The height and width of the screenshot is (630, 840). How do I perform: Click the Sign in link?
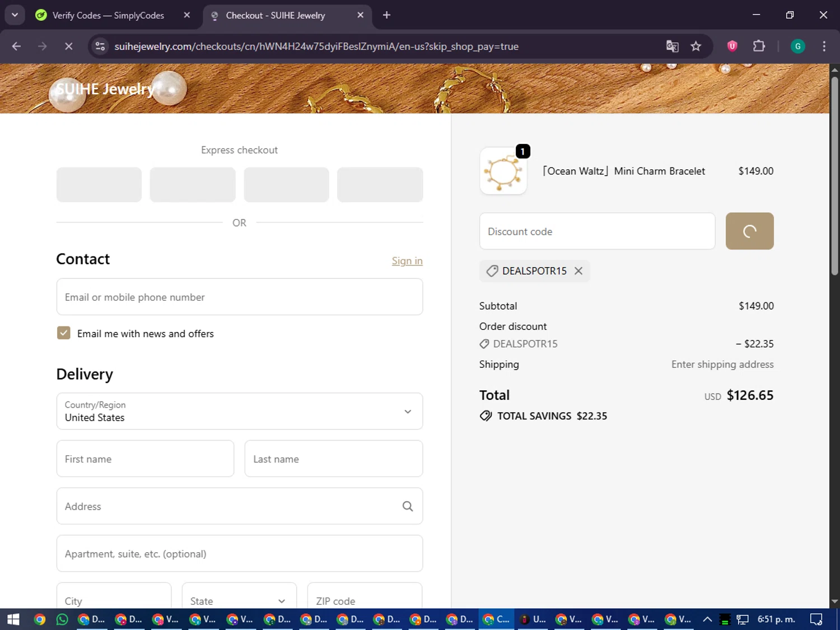click(x=407, y=261)
